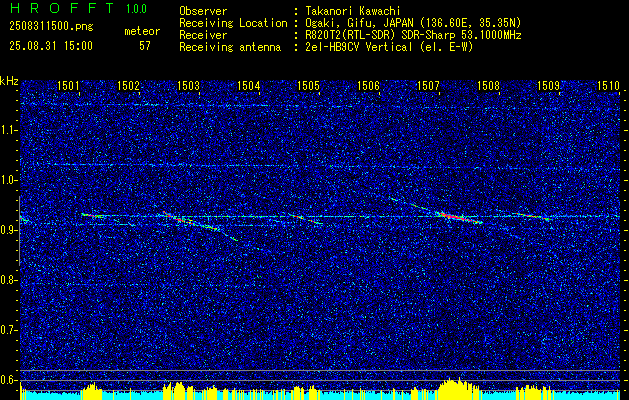Click the 1507 time marker
629x400 pixels.
coord(428,85)
